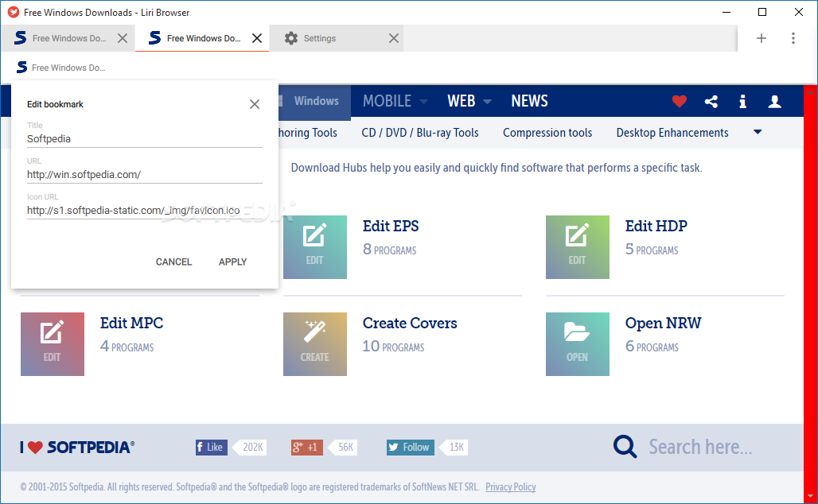Open the WEB navigation item
This screenshot has height=504, width=818.
[462, 101]
